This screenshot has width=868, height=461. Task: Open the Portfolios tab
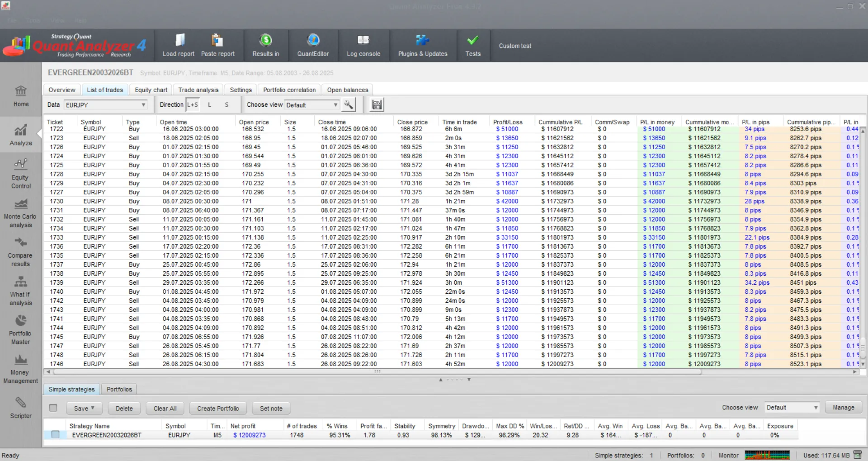click(119, 390)
